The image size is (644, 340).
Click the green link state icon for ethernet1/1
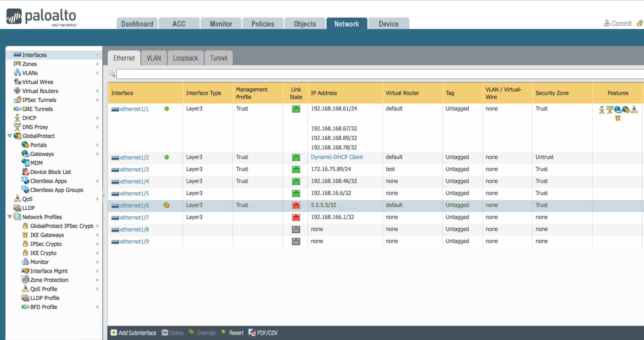tap(296, 109)
